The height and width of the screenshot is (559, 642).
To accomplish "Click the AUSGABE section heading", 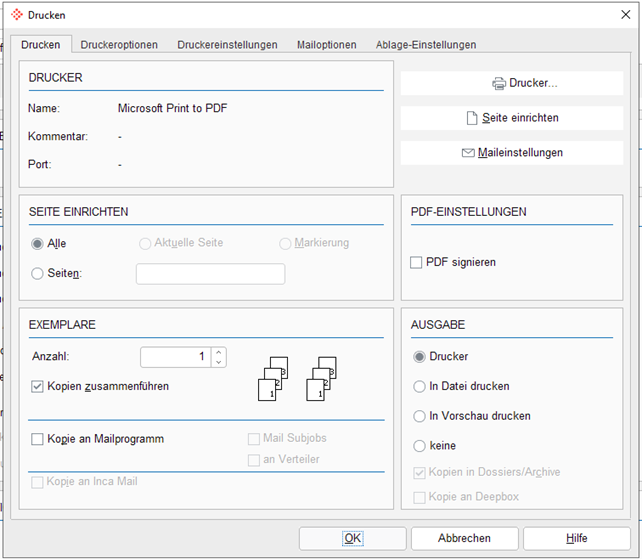I will (x=438, y=325).
